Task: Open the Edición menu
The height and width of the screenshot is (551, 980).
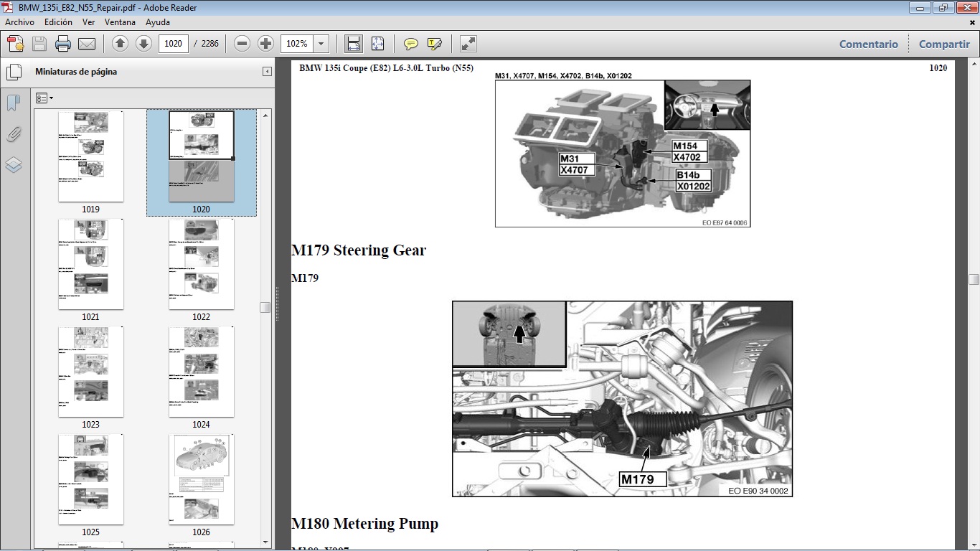Action: [x=58, y=22]
